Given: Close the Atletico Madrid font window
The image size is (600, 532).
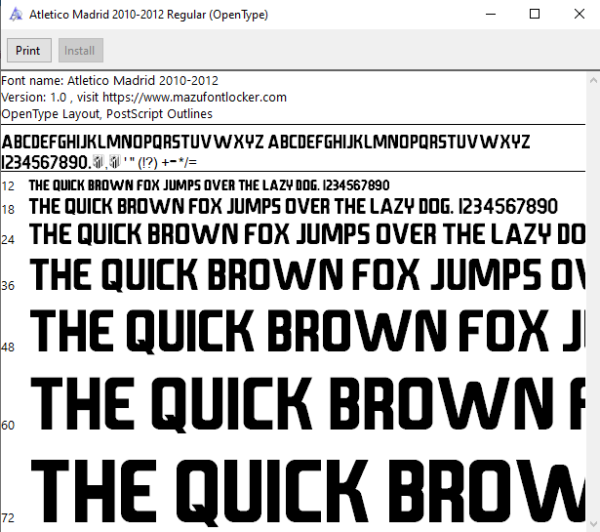Looking at the screenshot, I should 579,14.
